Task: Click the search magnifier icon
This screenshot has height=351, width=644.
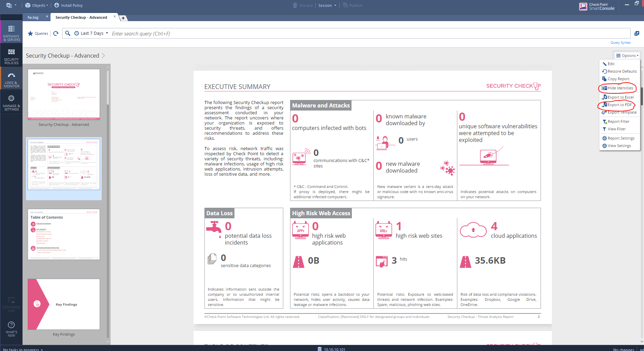Action: [x=68, y=33]
